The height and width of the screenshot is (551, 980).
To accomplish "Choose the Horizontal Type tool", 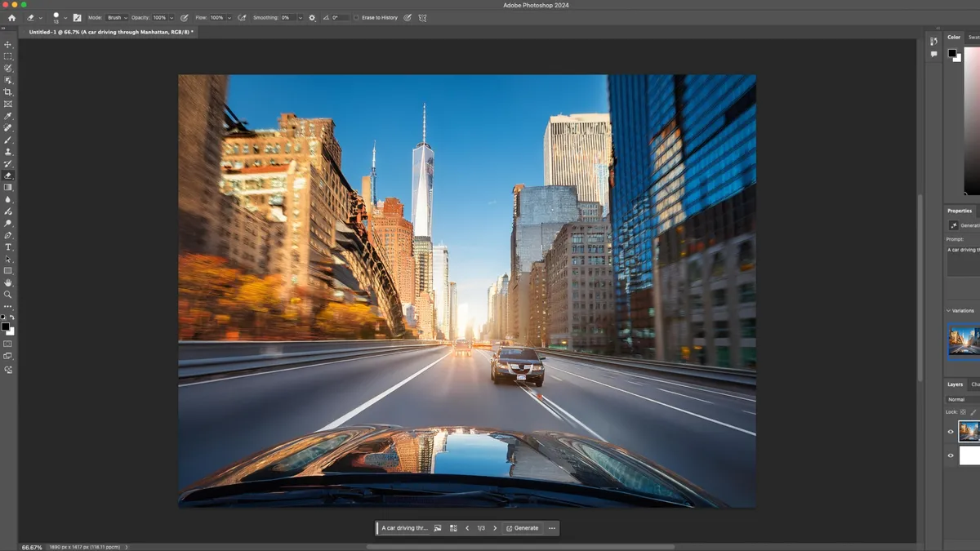I will click(8, 247).
